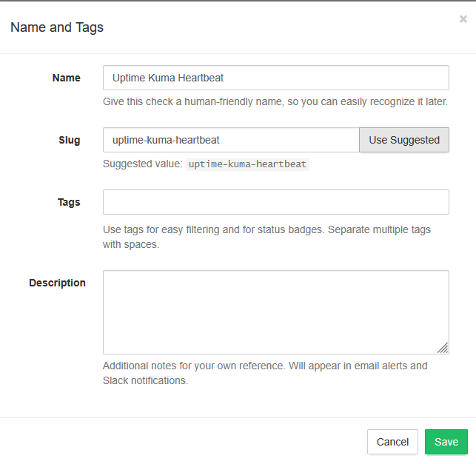
Task: Save the name and tags
Action: pyautogui.click(x=446, y=442)
